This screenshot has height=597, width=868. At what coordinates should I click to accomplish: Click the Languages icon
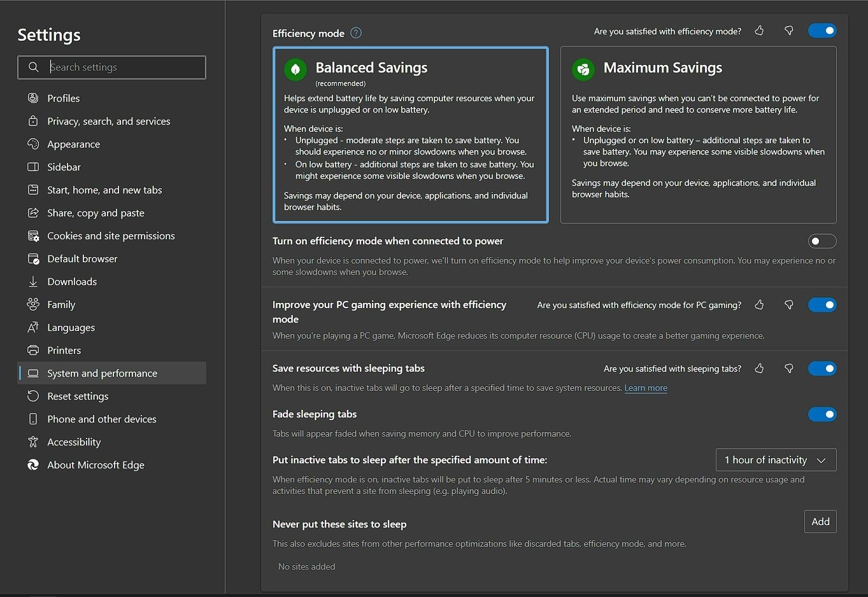click(33, 327)
